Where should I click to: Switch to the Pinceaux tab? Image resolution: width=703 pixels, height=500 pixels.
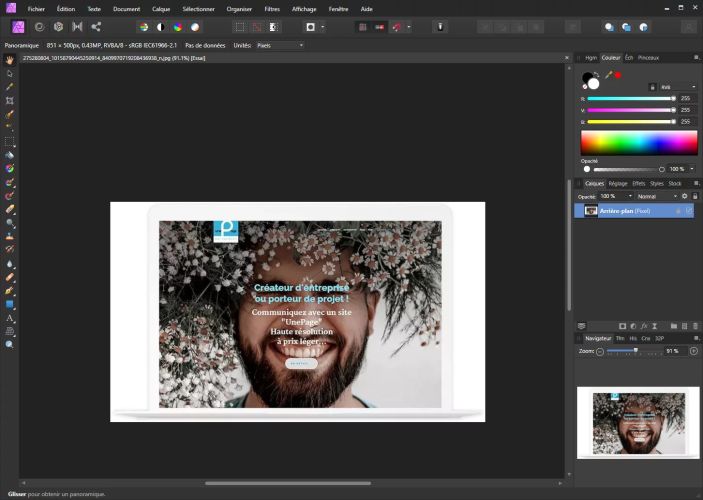click(x=648, y=58)
